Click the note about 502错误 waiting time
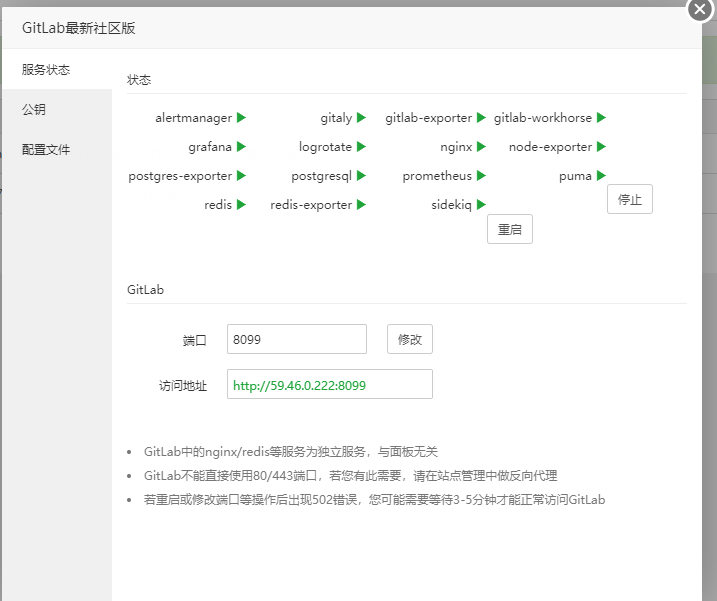 pos(375,499)
